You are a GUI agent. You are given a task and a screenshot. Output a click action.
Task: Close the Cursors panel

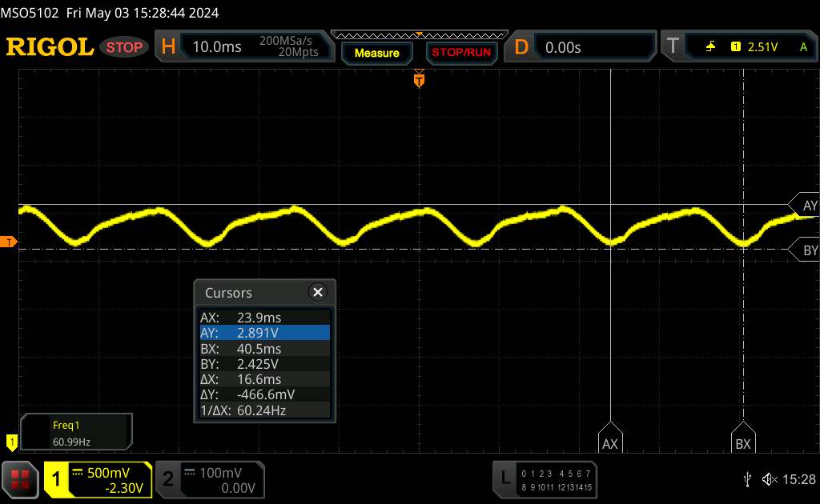tap(318, 292)
